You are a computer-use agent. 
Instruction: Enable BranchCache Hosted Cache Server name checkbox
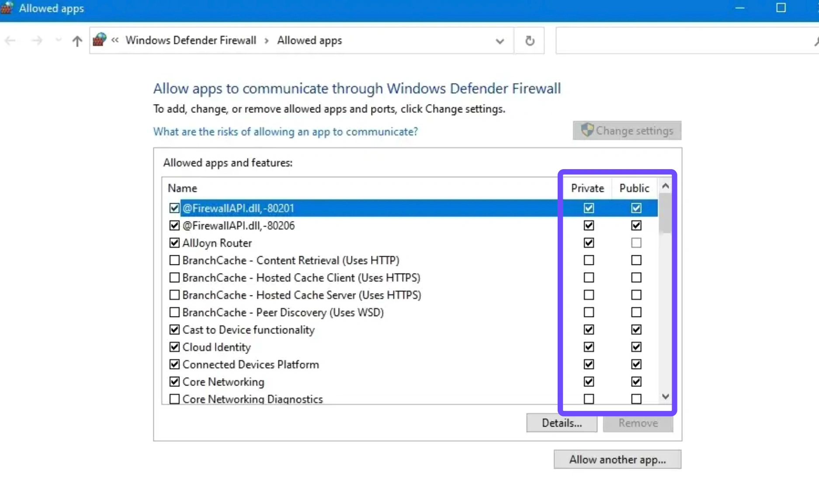tap(174, 295)
